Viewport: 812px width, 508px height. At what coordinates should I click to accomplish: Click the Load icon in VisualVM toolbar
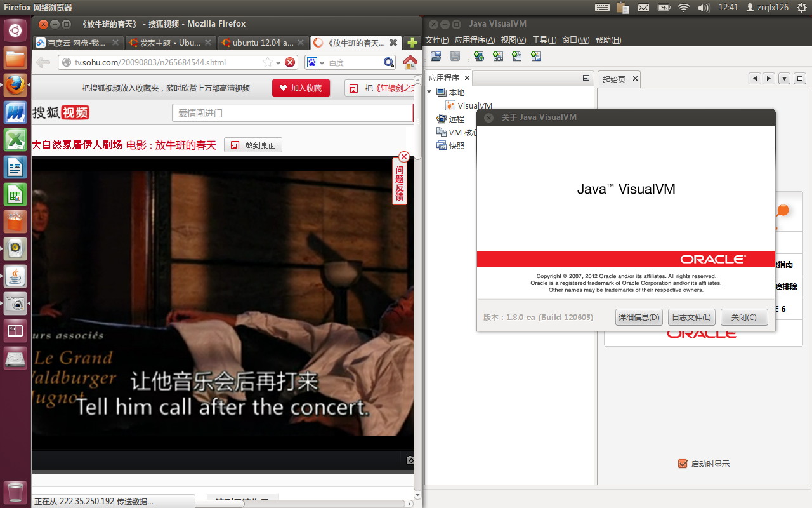[x=436, y=57]
